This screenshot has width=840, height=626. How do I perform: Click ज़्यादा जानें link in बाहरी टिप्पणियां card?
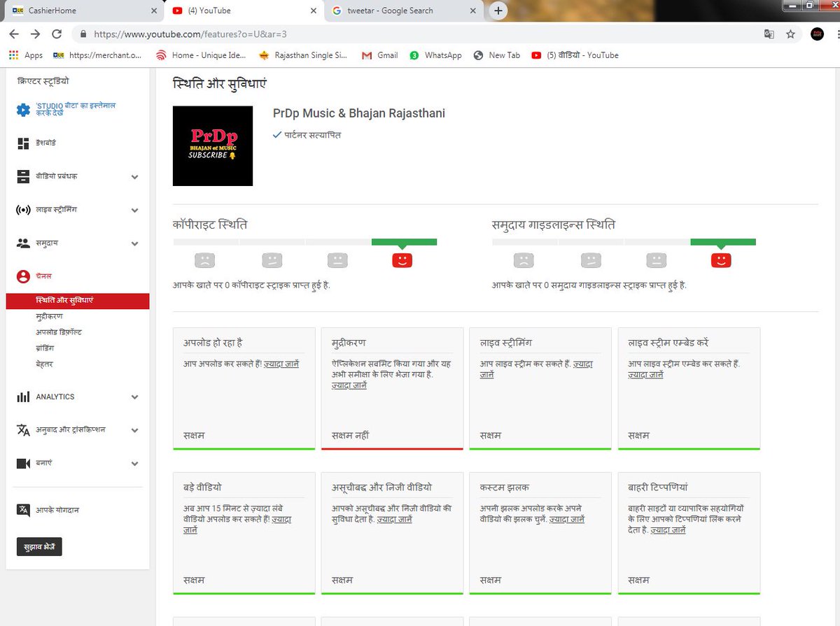[668, 530]
